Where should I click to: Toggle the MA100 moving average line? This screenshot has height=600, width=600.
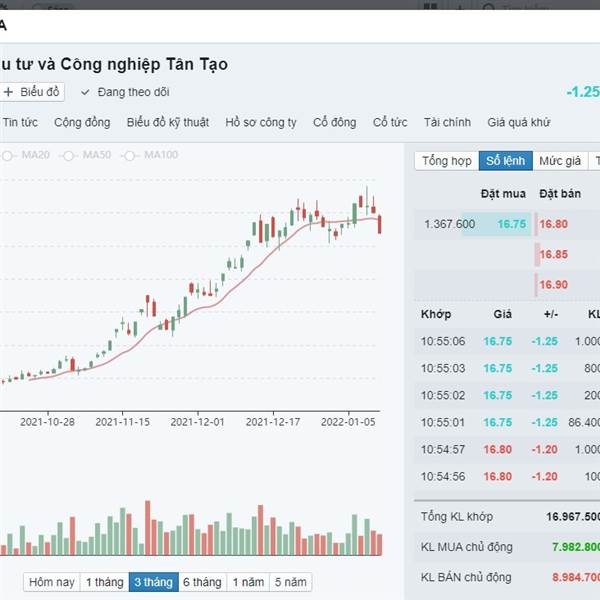point(151,155)
